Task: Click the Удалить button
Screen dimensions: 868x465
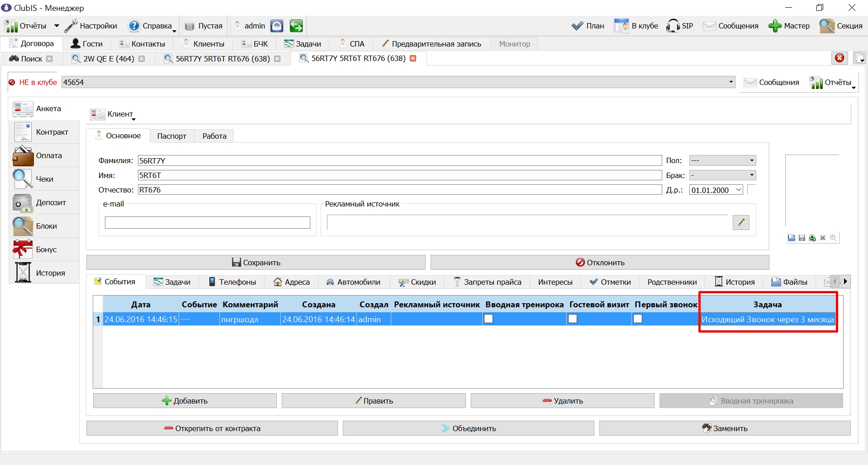Action: [563, 401]
